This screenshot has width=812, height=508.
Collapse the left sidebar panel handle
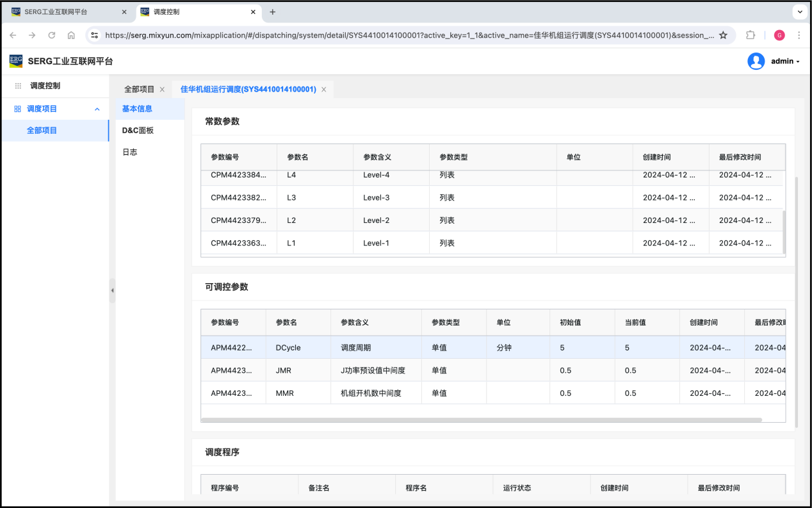click(x=112, y=290)
